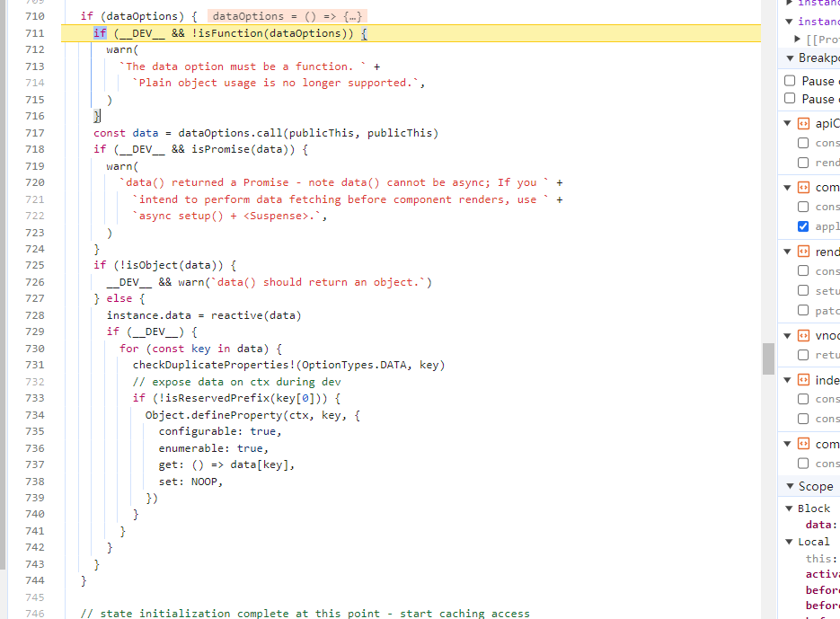Click the file icon of the com group containing the checked appl breakpoint
The image size is (840, 619).
803,188
